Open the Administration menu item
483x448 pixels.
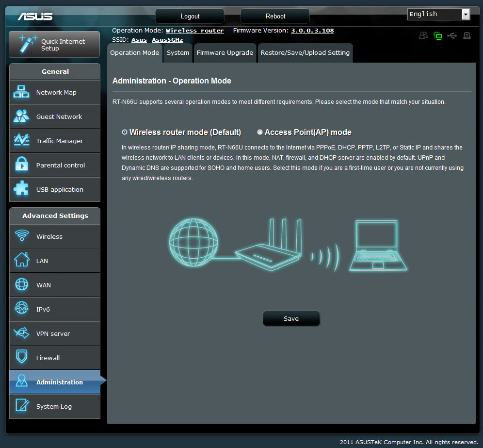point(55,382)
